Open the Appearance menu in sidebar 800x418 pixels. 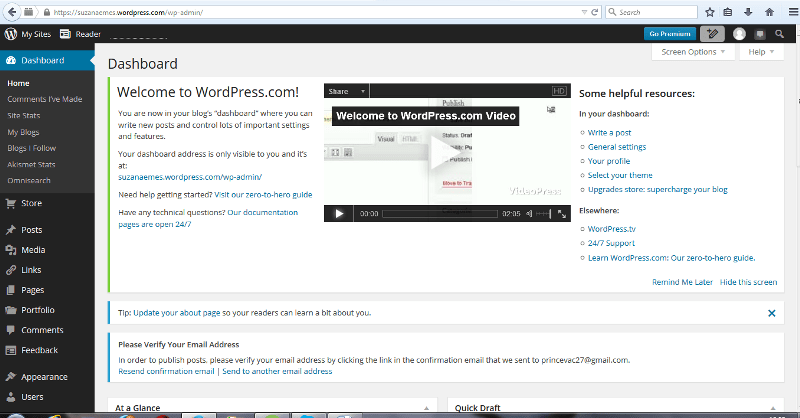coord(44,377)
